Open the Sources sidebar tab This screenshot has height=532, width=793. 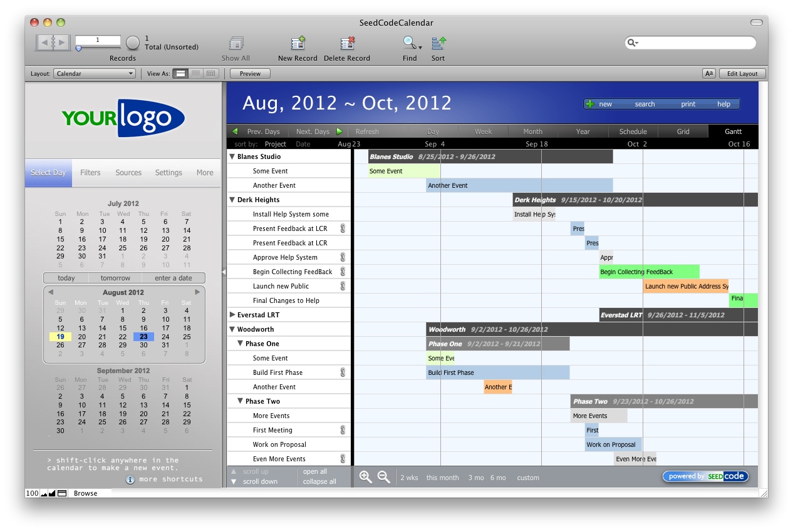128,173
